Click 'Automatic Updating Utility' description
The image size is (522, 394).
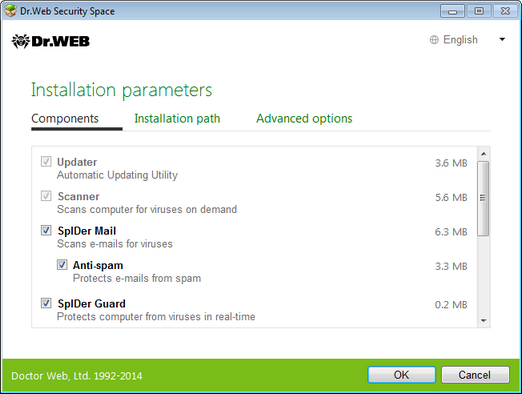coord(117,175)
